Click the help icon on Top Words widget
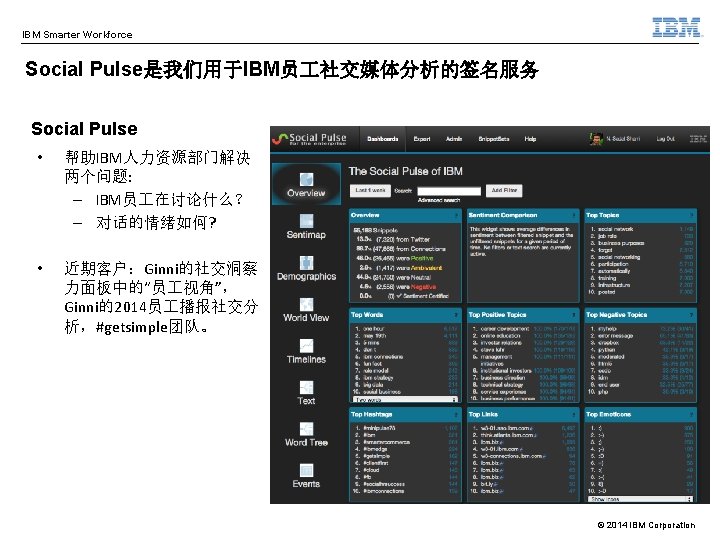Image resolution: width=720 pixels, height=540 pixels. coord(456,315)
